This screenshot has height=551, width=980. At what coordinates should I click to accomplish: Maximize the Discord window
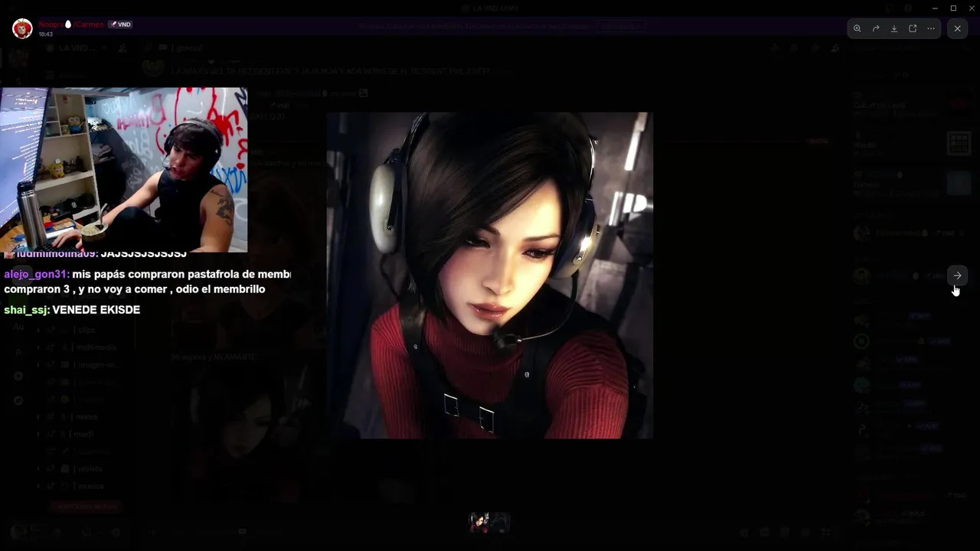pyautogui.click(x=953, y=8)
